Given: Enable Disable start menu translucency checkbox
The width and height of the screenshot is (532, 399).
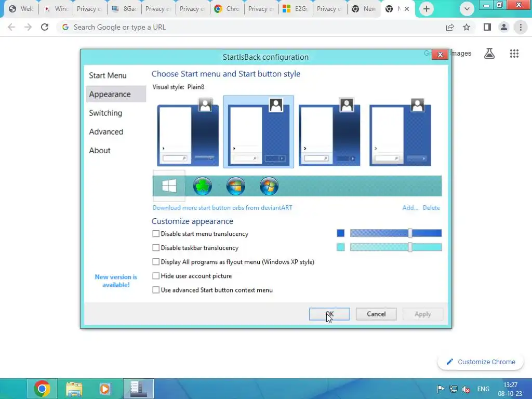Looking at the screenshot, I should click(x=156, y=234).
